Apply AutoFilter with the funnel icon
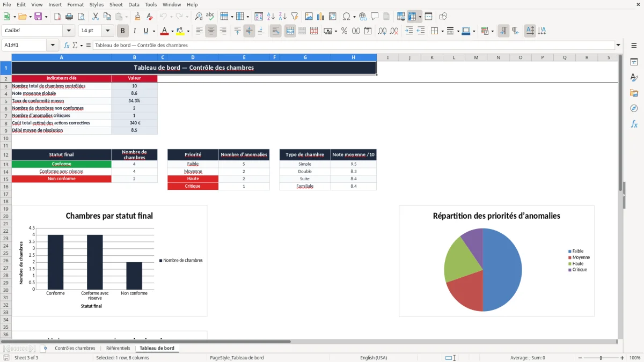The height and width of the screenshot is (362, 644). pos(295,17)
